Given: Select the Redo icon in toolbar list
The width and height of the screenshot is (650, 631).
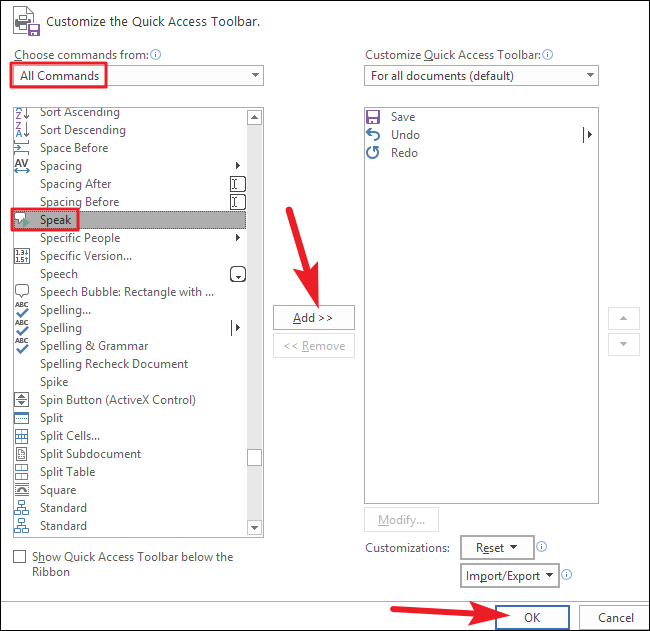Looking at the screenshot, I should 373,153.
